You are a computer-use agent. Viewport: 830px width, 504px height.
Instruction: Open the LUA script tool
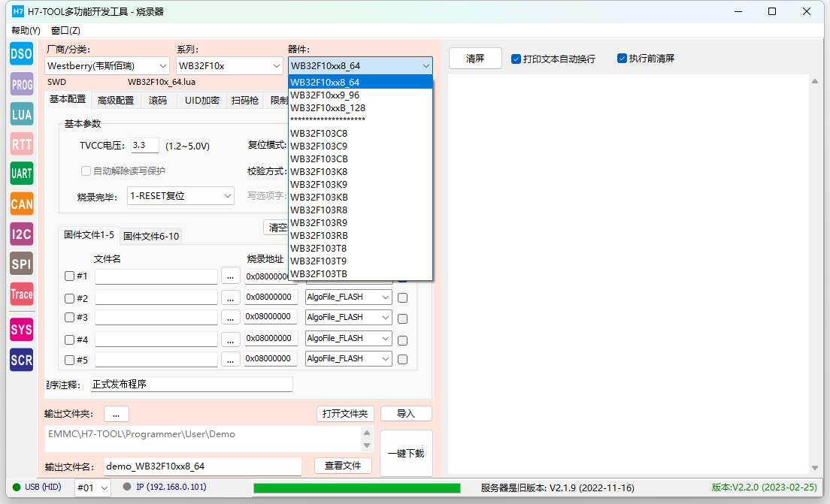(x=22, y=114)
